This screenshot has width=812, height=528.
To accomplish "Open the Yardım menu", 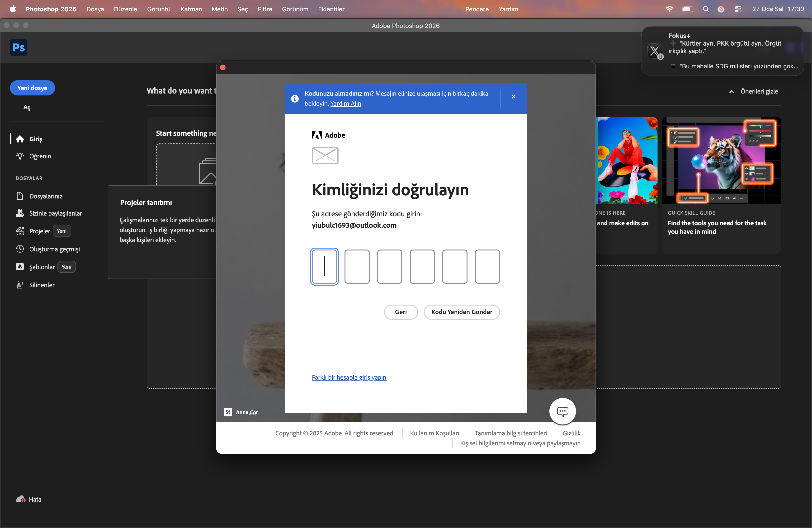I will pyautogui.click(x=508, y=9).
